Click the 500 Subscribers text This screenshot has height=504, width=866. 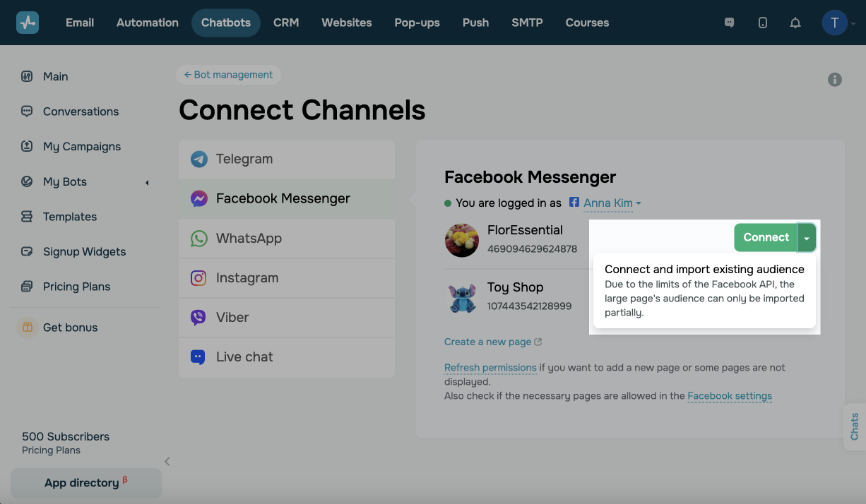point(66,436)
